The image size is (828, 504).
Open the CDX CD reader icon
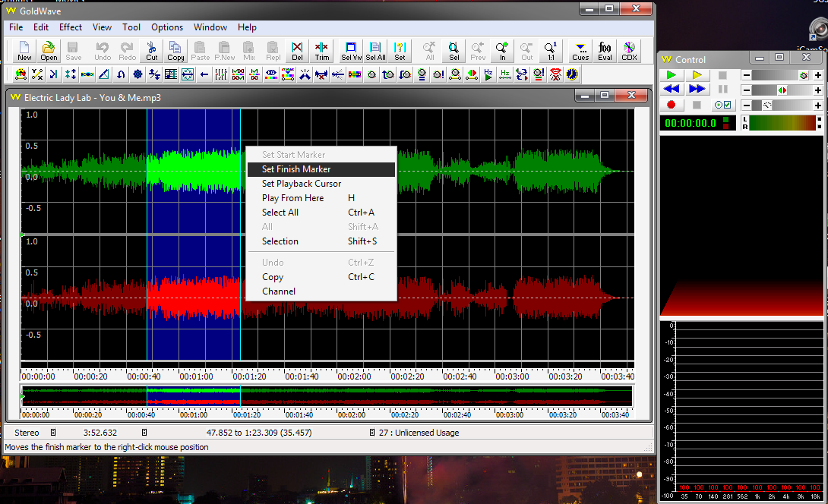[629, 51]
